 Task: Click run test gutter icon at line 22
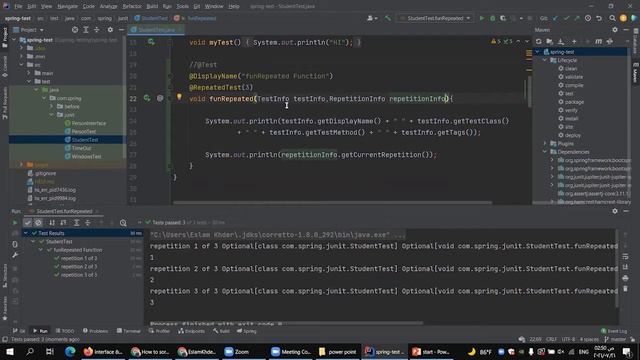(x=147, y=98)
